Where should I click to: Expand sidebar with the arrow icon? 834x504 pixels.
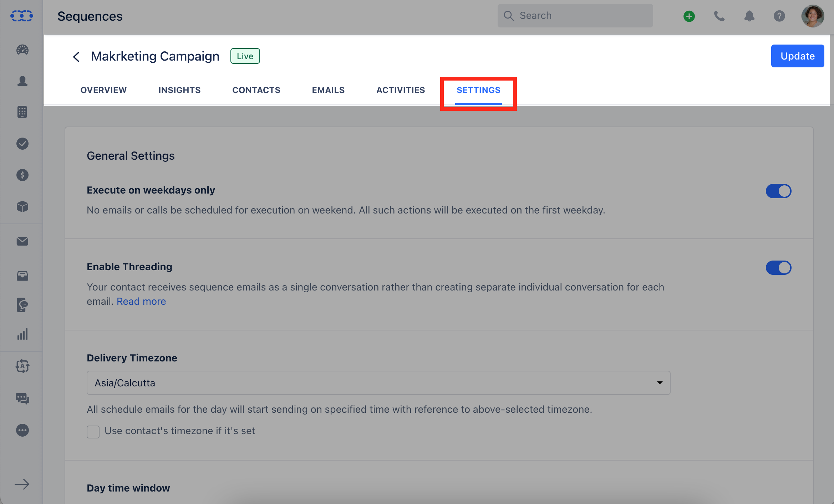coord(22,484)
